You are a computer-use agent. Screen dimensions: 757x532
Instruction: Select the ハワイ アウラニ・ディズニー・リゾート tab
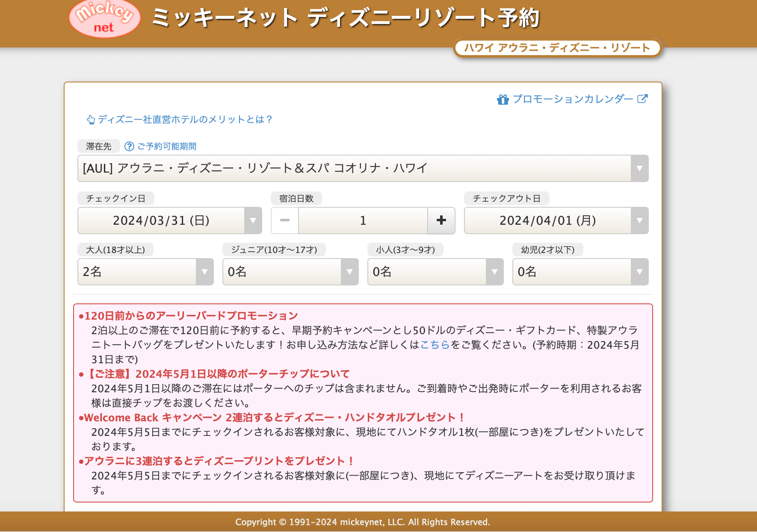(x=557, y=48)
